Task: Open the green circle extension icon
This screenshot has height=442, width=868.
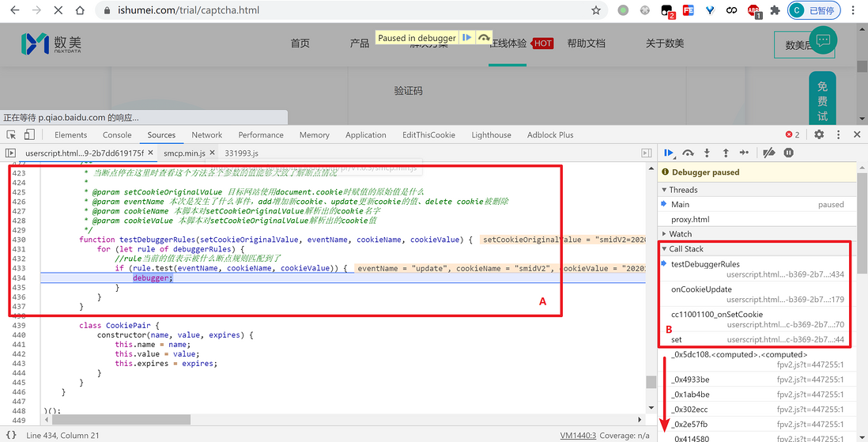Action: 623,10
